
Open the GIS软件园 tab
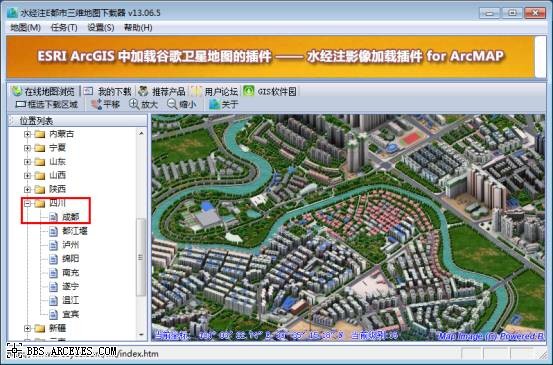[x=270, y=91]
